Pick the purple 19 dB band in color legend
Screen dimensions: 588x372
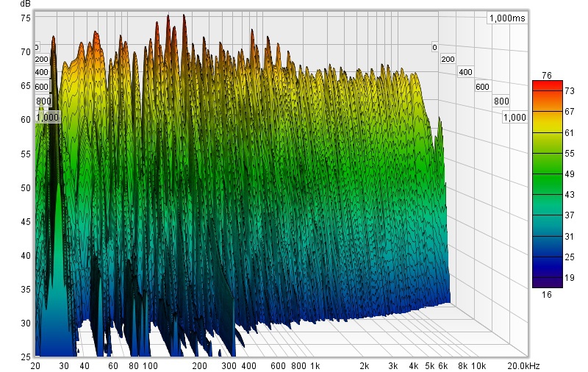547,279
